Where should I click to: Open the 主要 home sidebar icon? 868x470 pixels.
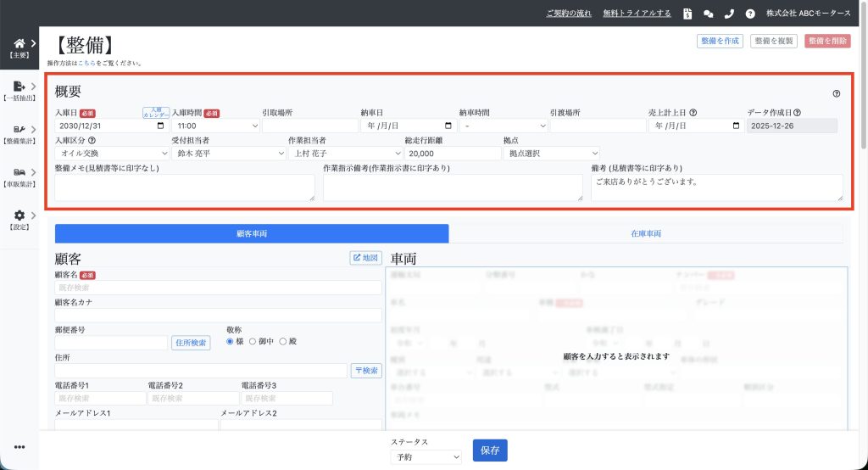click(19, 43)
